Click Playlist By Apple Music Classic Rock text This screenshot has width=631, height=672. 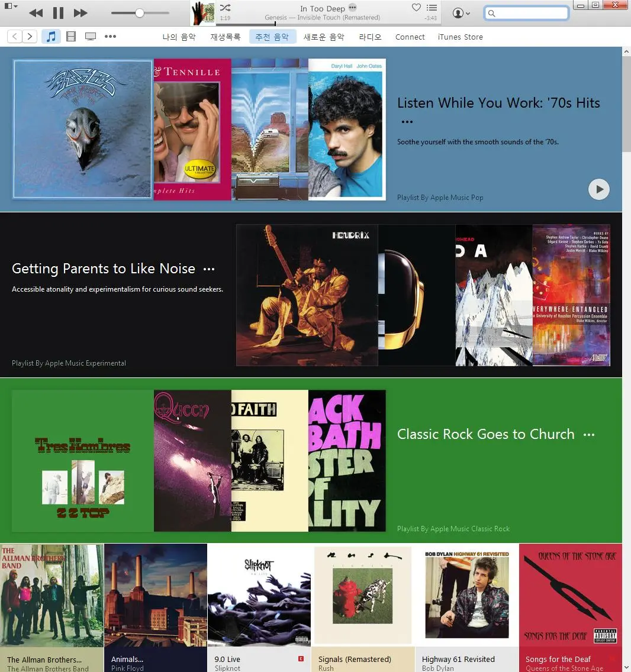tap(453, 529)
